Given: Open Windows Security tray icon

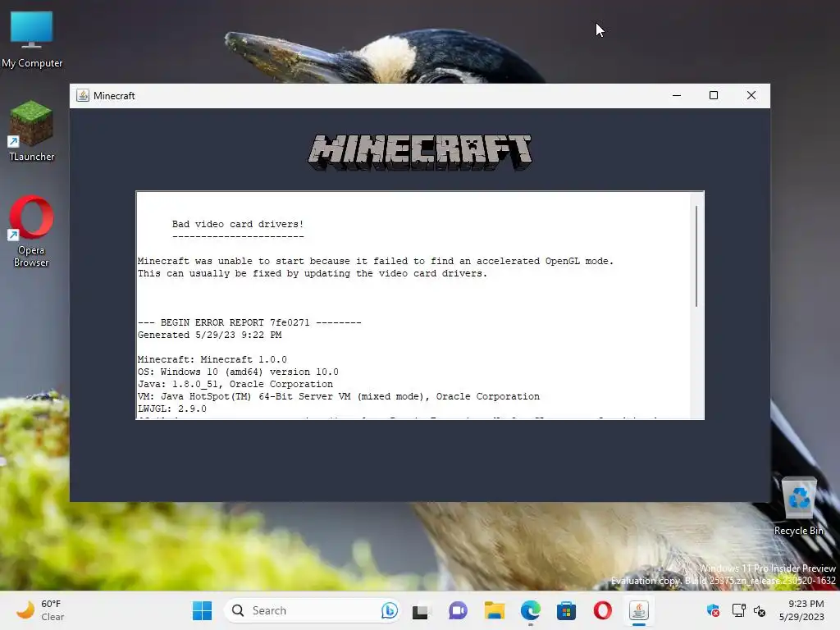Looking at the screenshot, I should tap(713, 610).
